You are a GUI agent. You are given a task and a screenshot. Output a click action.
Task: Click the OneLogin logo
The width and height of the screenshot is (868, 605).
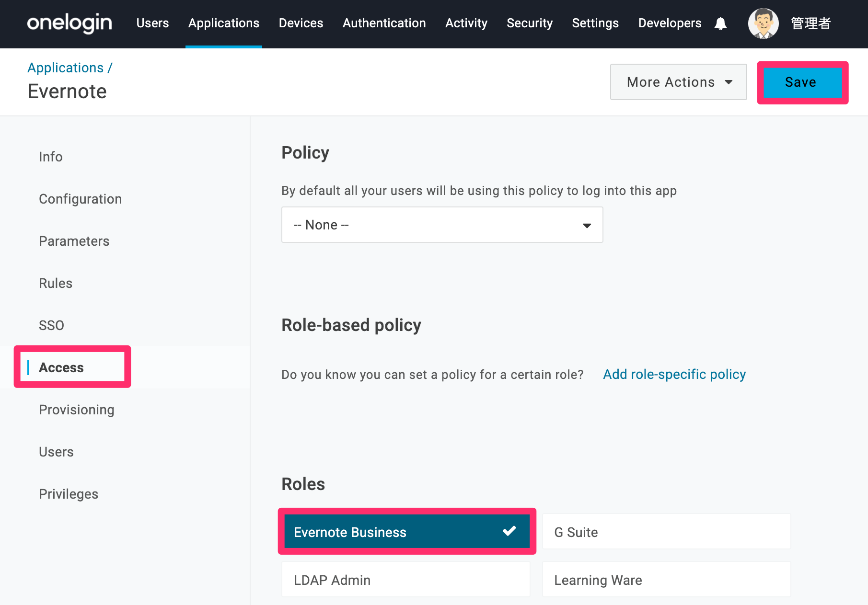pos(69,23)
